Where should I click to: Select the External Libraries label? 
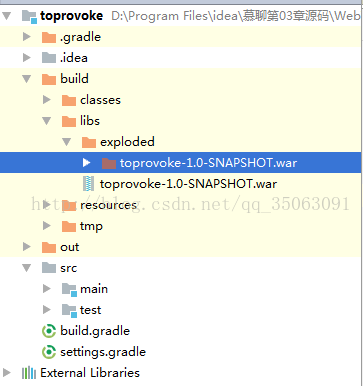point(90,373)
